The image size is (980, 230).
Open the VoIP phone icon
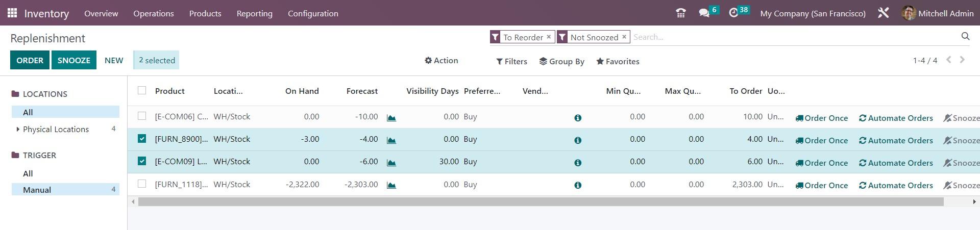tap(680, 13)
